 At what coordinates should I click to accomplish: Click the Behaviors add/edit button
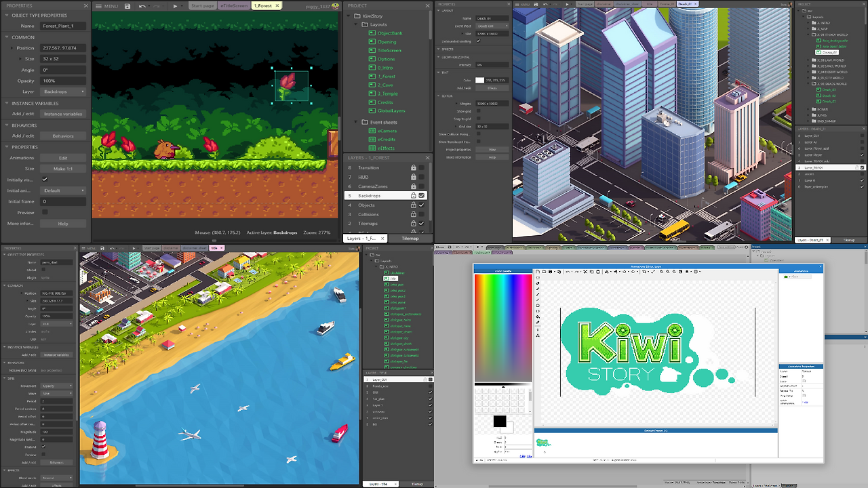[63, 136]
